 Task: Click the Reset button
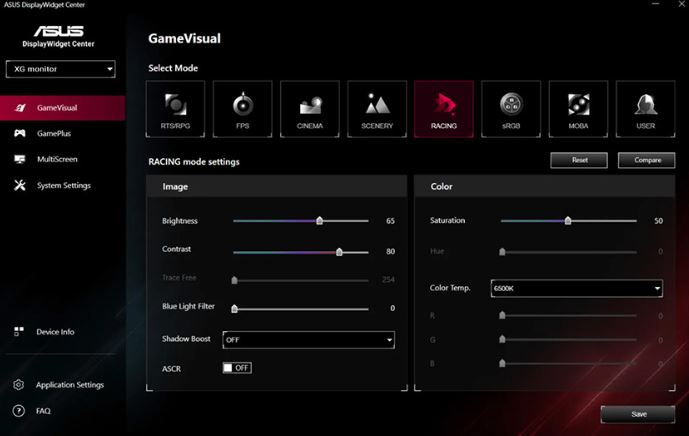[x=579, y=160]
